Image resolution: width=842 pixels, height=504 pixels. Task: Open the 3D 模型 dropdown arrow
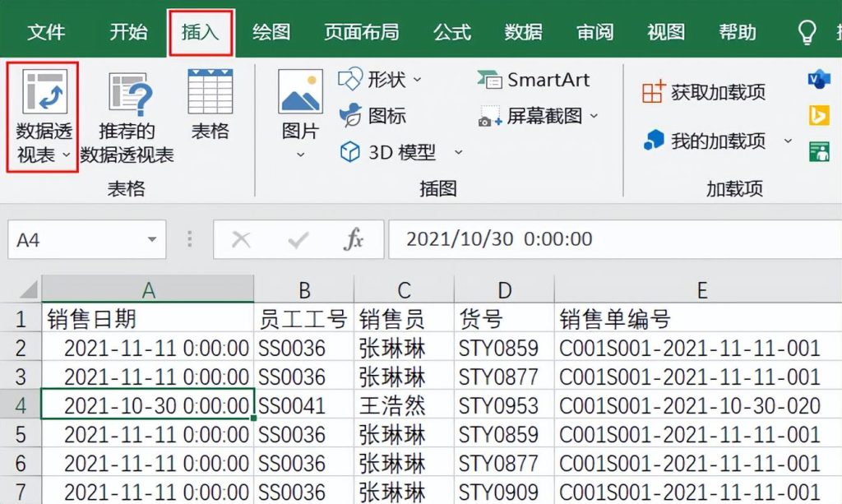click(x=458, y=153)
